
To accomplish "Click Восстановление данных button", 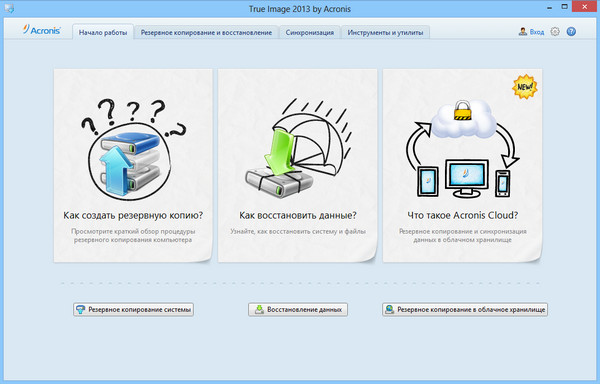I will click(x=298, y=309).
